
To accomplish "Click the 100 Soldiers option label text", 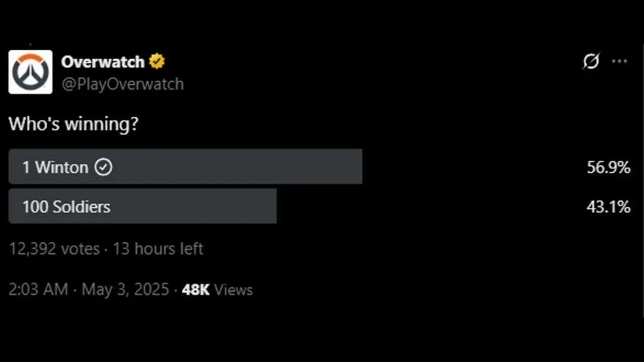I will click(66, 206).
